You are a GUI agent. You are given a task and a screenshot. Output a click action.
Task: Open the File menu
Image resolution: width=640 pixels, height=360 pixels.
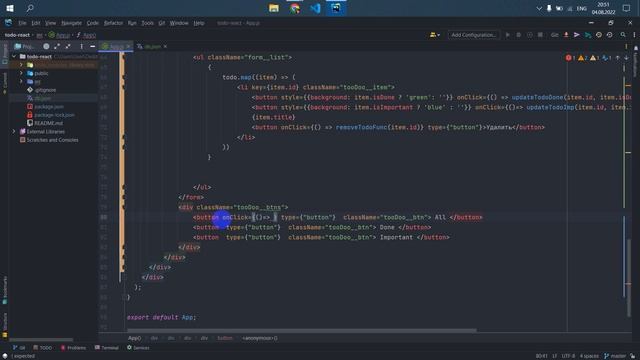22,23
